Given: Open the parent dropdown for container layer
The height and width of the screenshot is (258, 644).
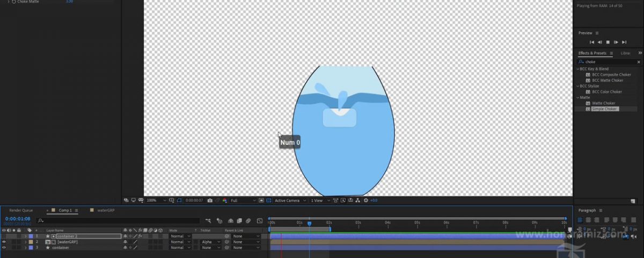Looking at the screenshot, I should tap(246, 248).
